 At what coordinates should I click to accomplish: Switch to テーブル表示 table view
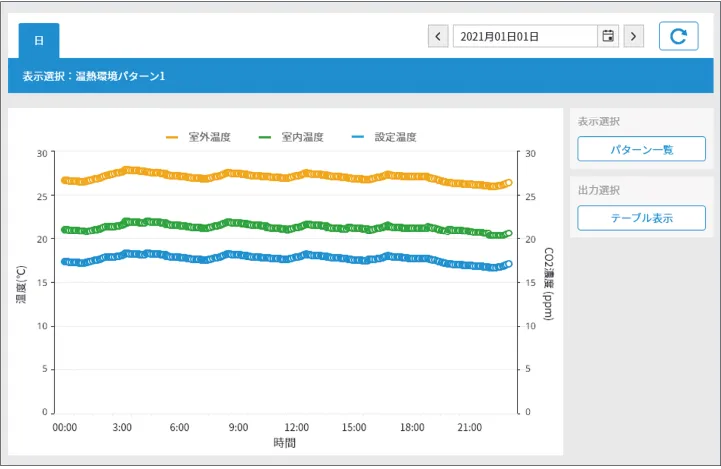pos(641,217)
